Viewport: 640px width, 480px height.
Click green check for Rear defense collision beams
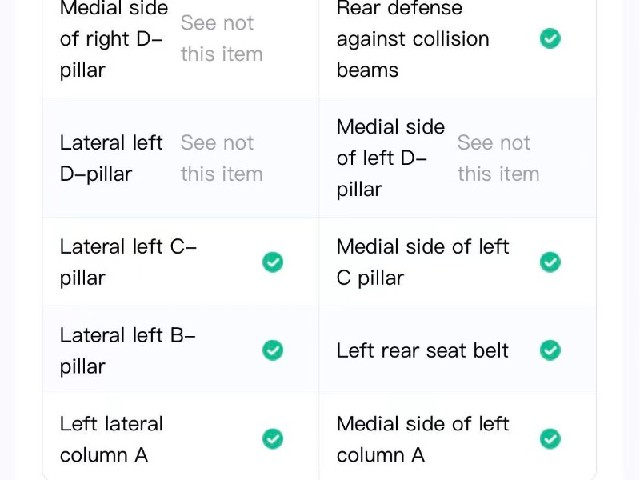(x=550, y=39)
